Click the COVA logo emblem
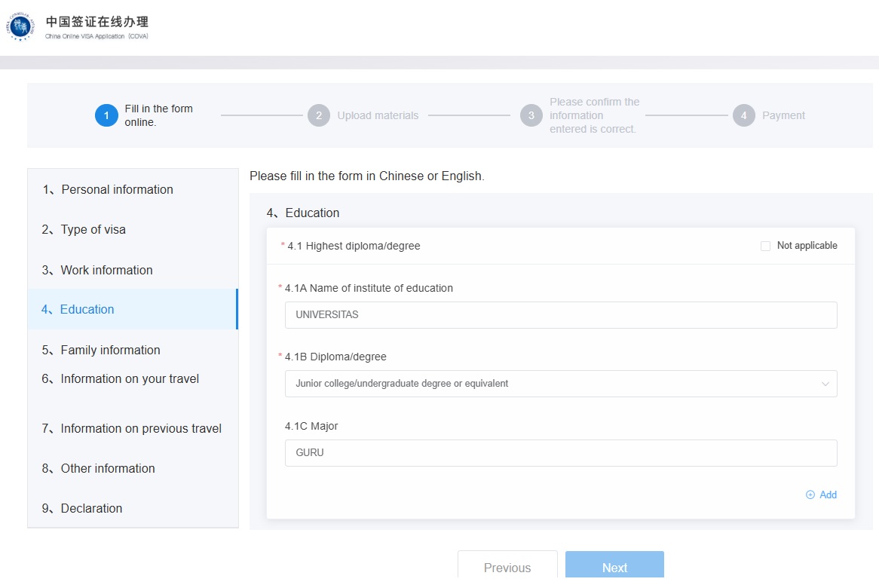Screen dimensions: 879x588 coord(20,27)
